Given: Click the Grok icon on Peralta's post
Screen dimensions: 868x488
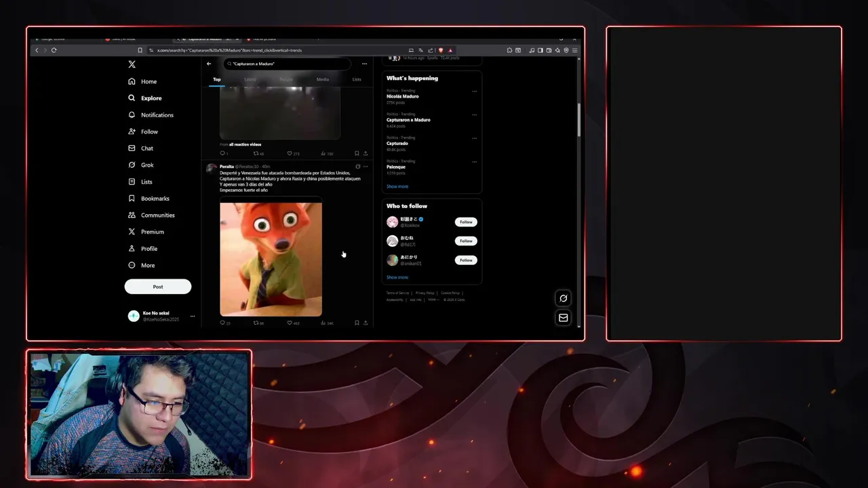Looking at the screenshot, I should (357, 166).
